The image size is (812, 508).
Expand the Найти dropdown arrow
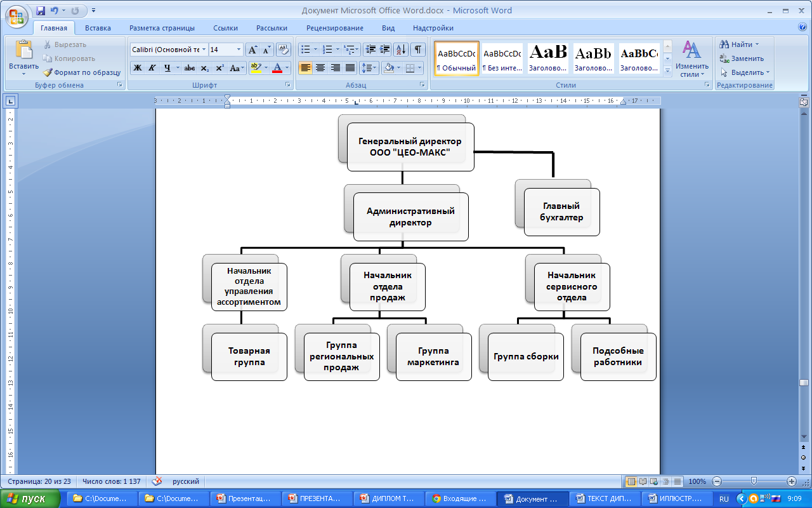(757, 44)
